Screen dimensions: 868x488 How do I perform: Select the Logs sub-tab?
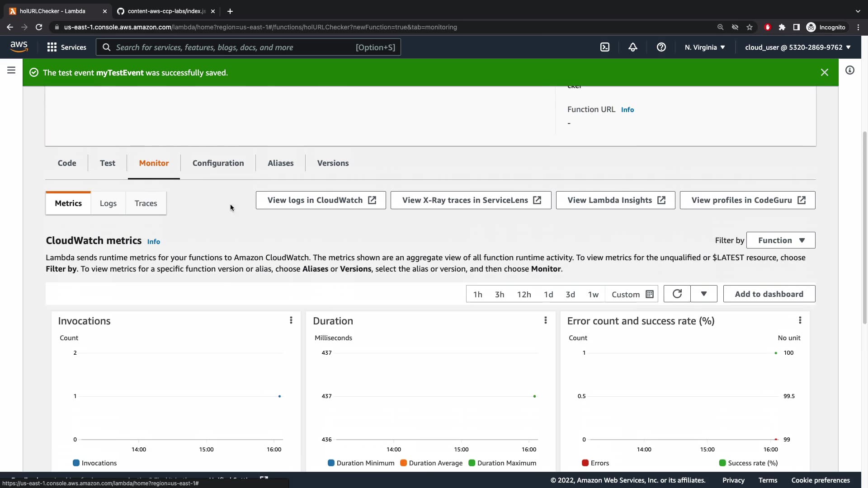(108, 203)
